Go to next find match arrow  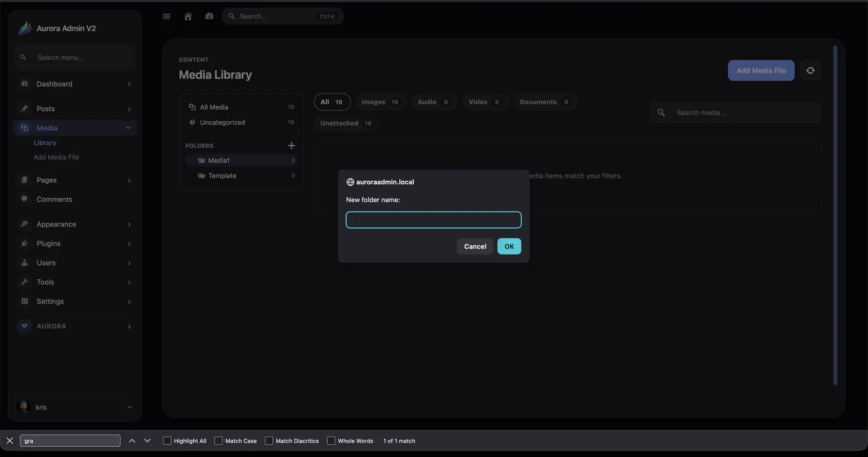(x=147, y=441)
